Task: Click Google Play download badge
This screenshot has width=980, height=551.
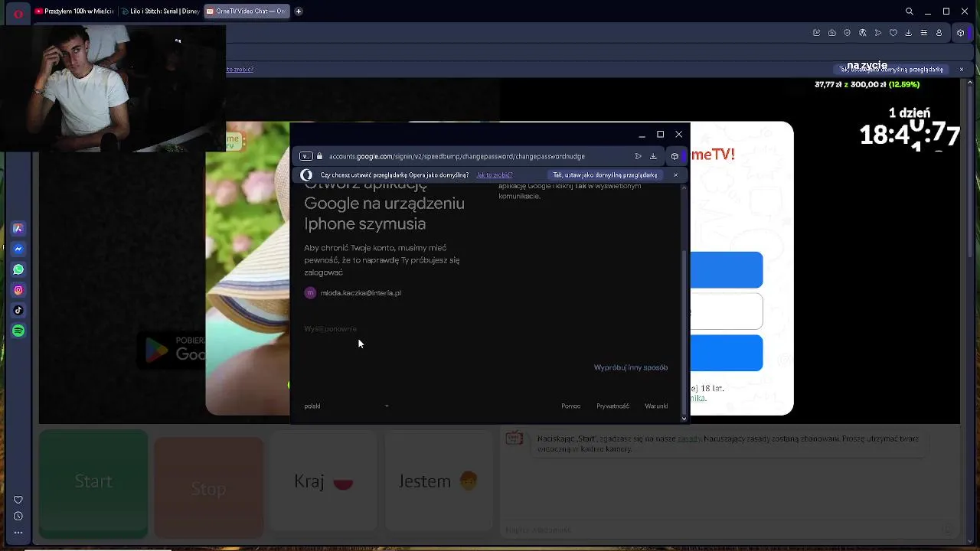Action: (171, 350)
